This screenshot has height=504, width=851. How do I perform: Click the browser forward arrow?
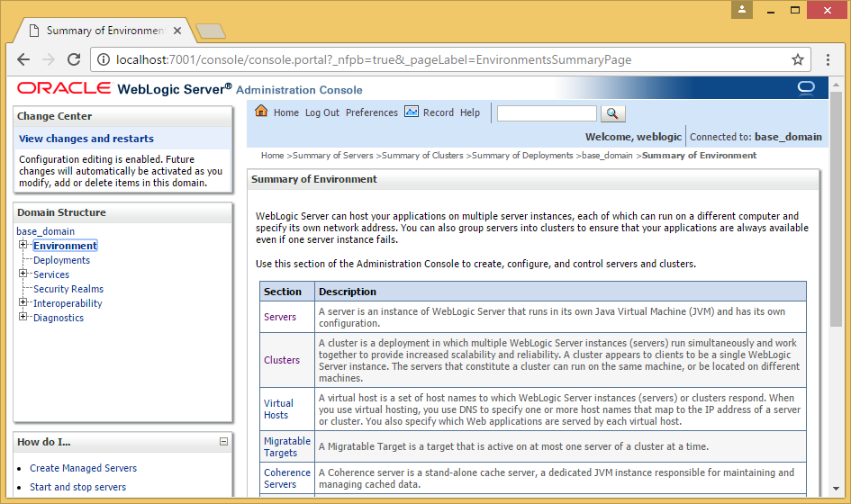(x=49, y=59)
